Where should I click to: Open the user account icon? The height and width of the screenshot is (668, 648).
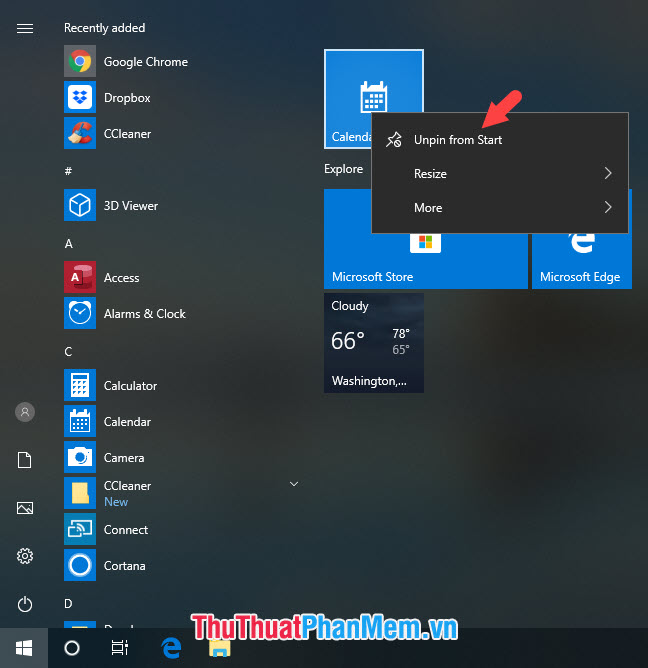click(x=25, y=412)
